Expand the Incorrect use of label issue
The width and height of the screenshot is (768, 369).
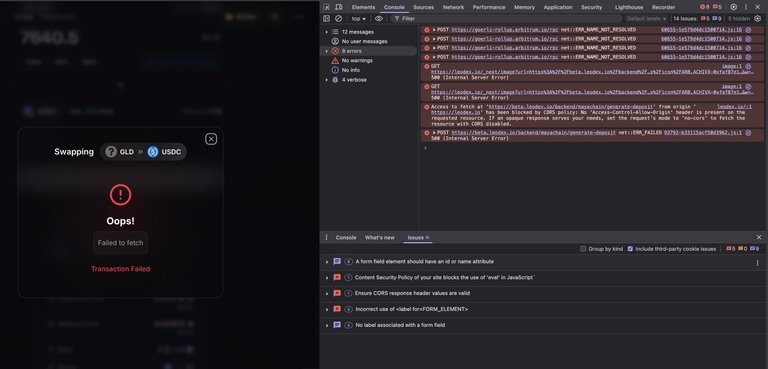click(x=327, y=310)
